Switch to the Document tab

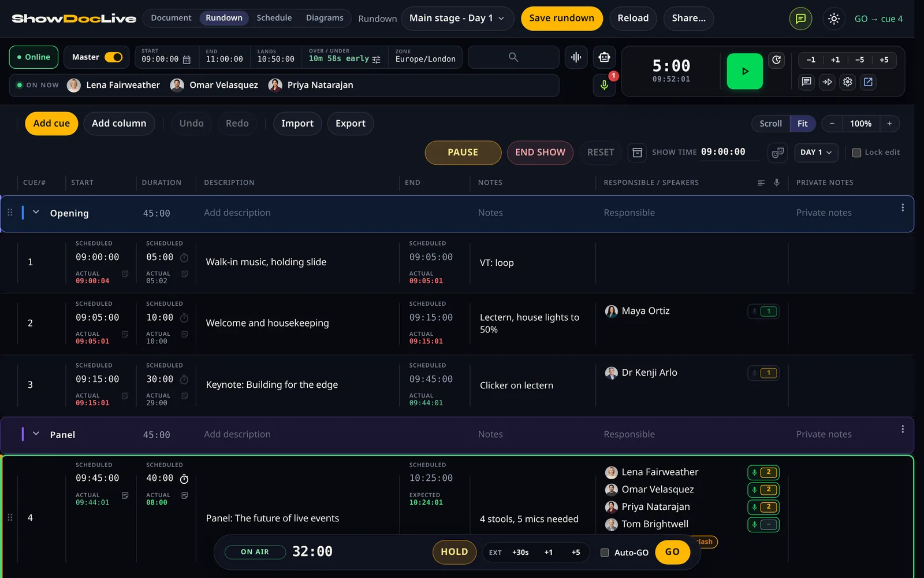(x=171, y=18)
